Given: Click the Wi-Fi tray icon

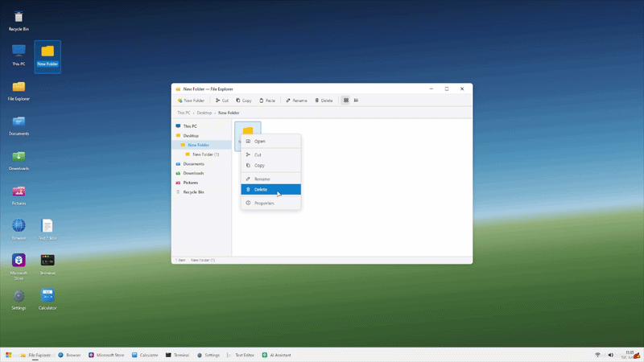Looking at the screenshot, I should [x=597, y=355].
